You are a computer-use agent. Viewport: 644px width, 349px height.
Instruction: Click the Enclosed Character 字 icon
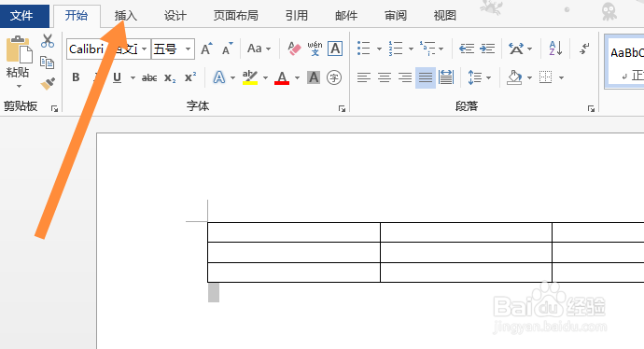(x=334, y=77)
